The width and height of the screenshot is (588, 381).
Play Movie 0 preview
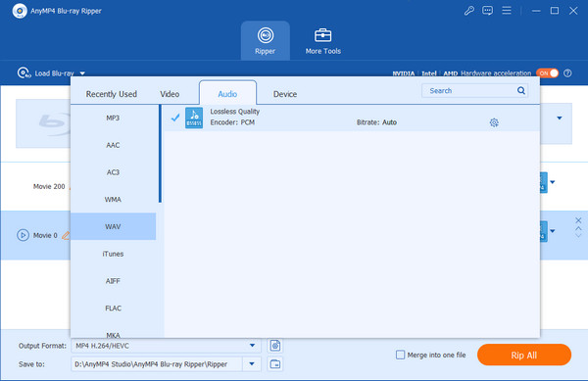coord(23,235)
